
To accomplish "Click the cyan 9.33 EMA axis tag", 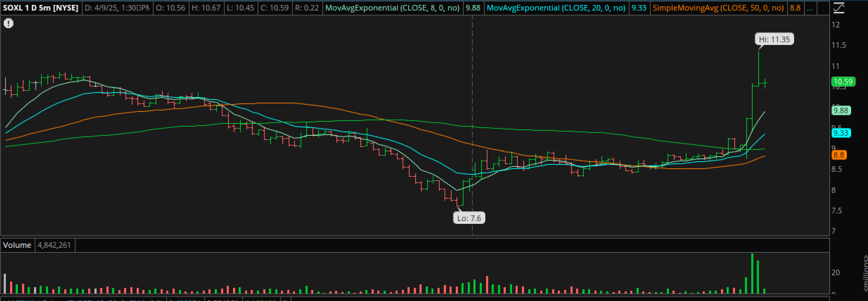I will [841, 133].
